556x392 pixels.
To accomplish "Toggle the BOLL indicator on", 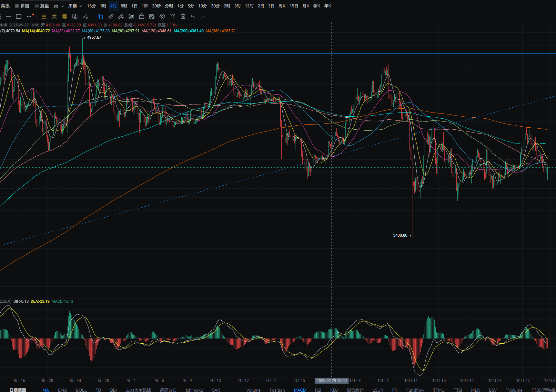I will point(81,390).
